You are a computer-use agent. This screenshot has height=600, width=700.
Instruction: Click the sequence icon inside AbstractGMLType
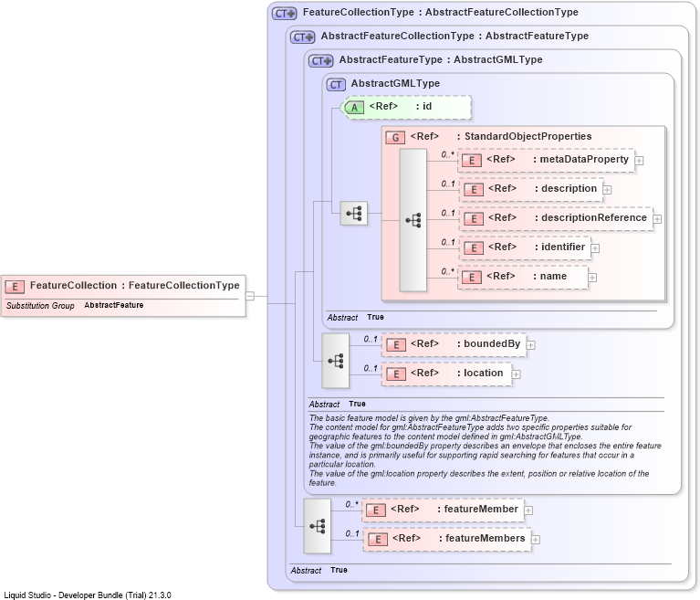tap(354, 213)
